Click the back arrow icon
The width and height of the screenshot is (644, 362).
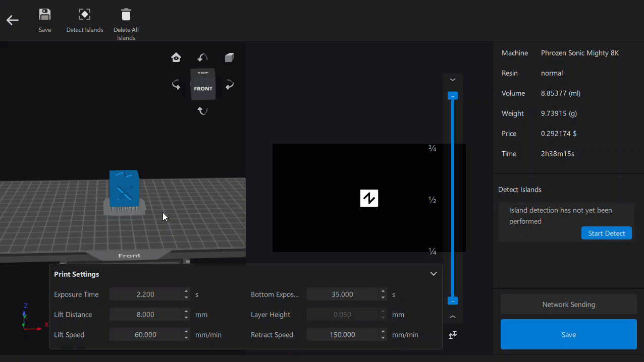click(x=13, y=20)
